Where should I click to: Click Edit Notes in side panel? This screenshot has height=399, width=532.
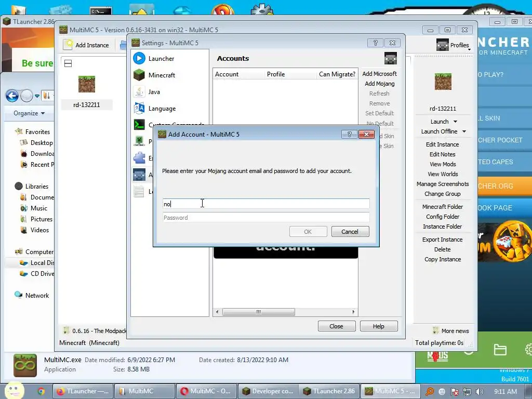pyautogui.click(x=443, y=154)
